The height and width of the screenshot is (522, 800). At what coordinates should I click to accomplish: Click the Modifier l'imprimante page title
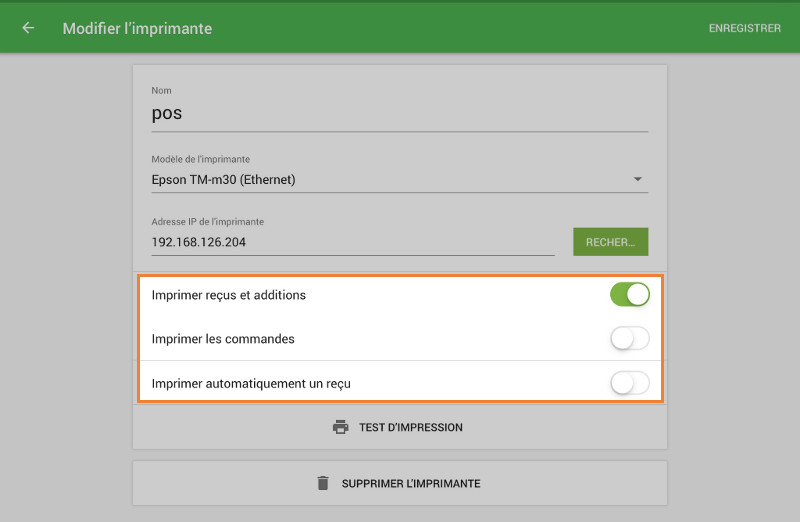(137, 28)
